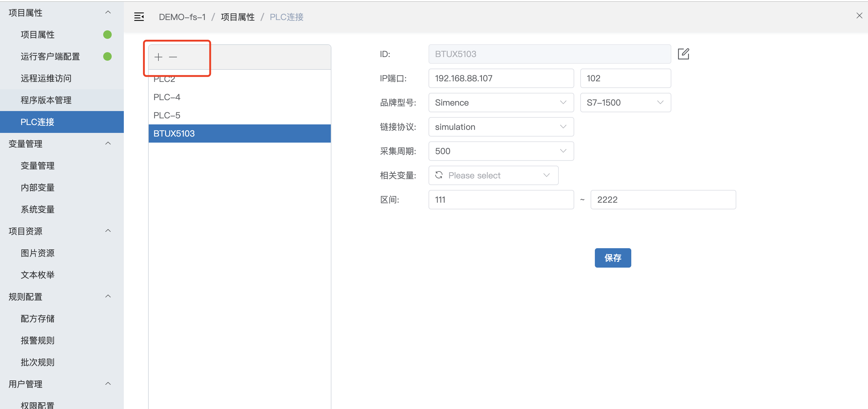Screen dimensions: 868x409
Task: Click green status dot beside 运行客户端配置
Action: pyautogui.click(x=107, y=57)
